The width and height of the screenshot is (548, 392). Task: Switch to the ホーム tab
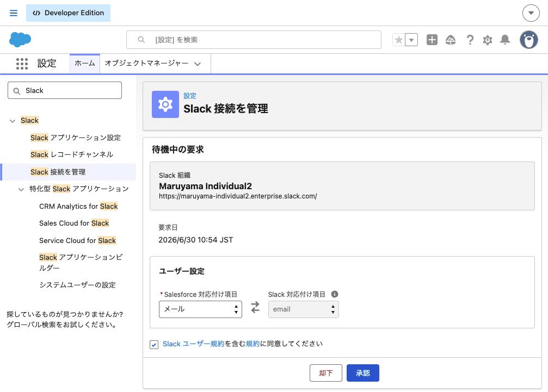pos(85,63)
